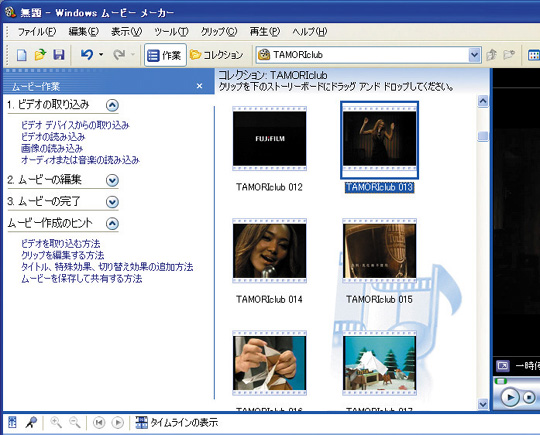The image size is (540, 435).
Task: Save project with the floppy disk icon
Action: tap(59, 55)
